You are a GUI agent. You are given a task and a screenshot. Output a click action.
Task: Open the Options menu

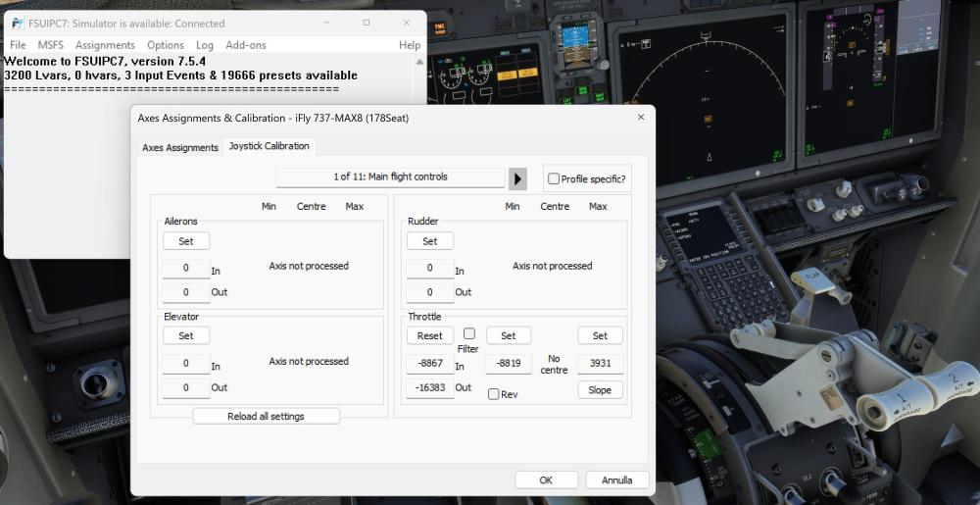pos(166,45)
